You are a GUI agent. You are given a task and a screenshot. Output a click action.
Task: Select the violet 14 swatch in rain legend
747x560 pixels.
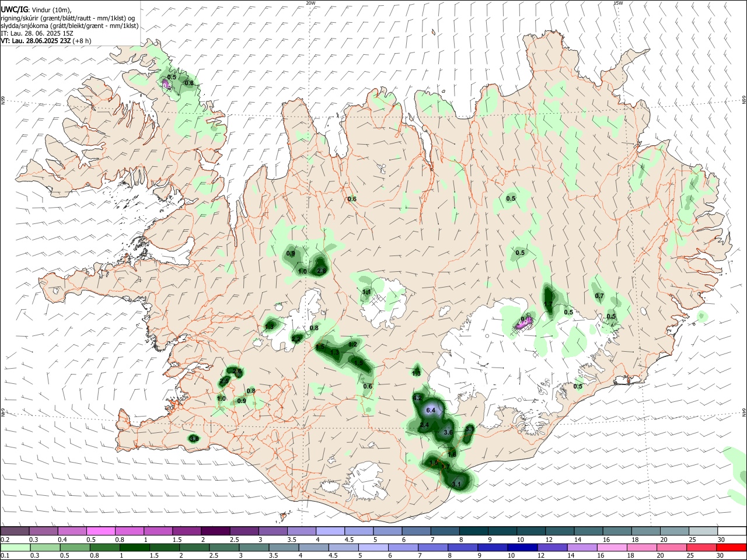tap(581, 547)
